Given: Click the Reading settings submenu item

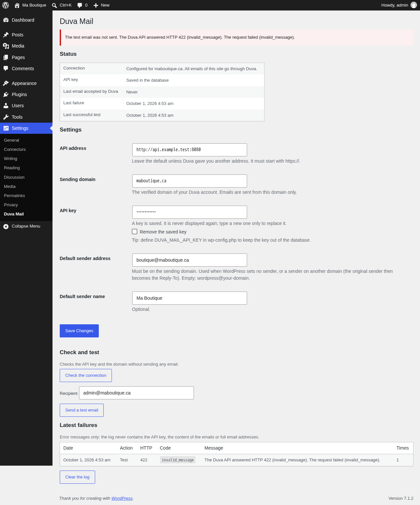Looking at the screenshot, I should (x=12, y=168).
